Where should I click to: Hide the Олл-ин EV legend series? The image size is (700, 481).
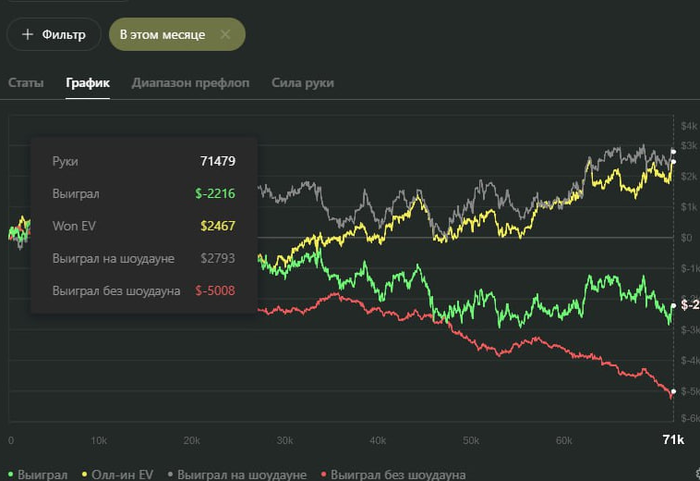tap(119, 474)
